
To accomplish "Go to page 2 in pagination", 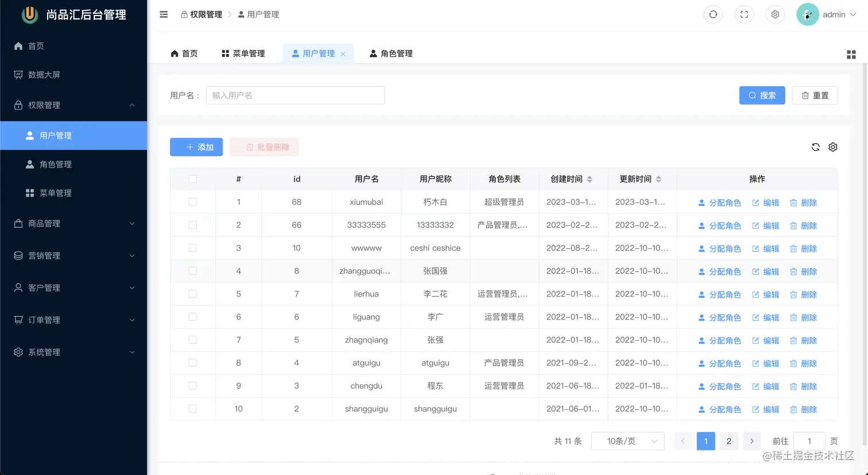I will point(728,441).
